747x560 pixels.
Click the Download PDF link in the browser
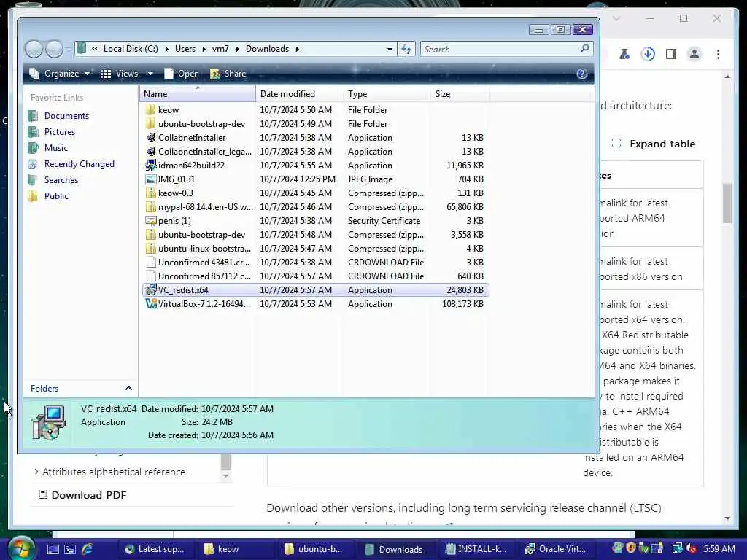(x=82, y=495)
